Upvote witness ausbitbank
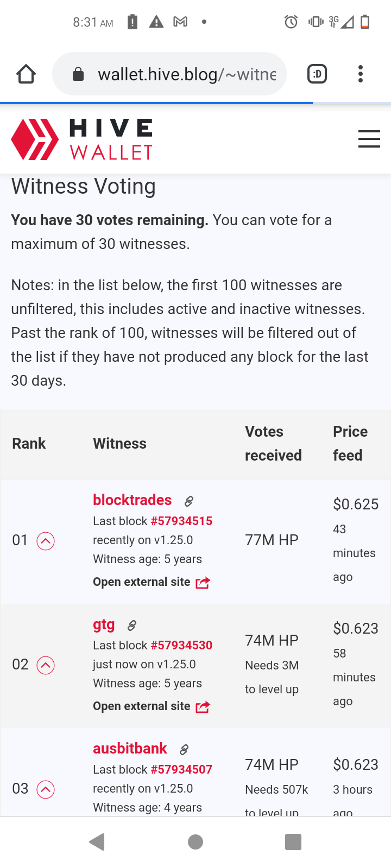This screenshot has width=391, height=868. (x=46, y=789)
